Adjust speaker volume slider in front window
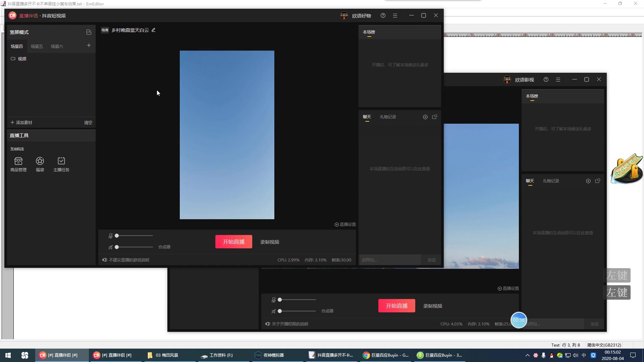This screenshot has height=362, width=644. tap(134, 247)
